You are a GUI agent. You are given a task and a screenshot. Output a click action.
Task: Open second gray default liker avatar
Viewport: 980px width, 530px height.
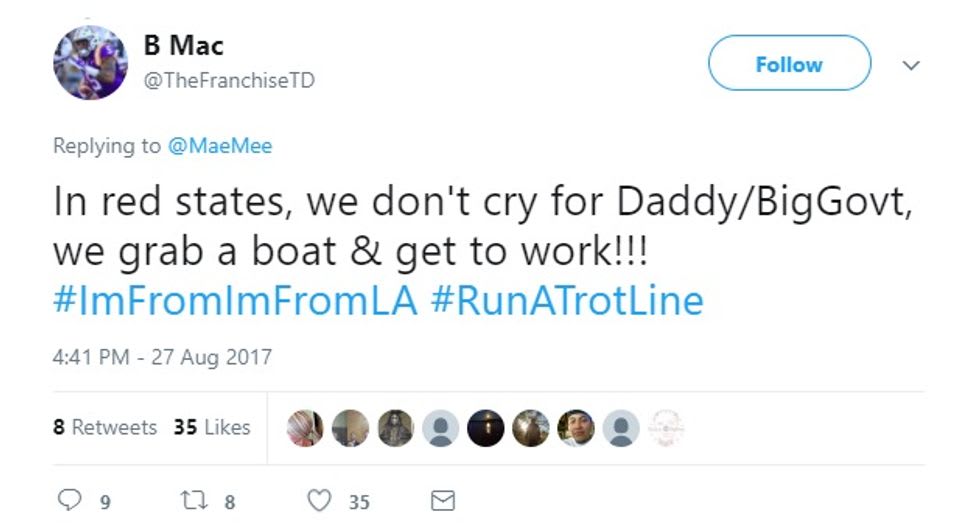[x=621, y=428]
